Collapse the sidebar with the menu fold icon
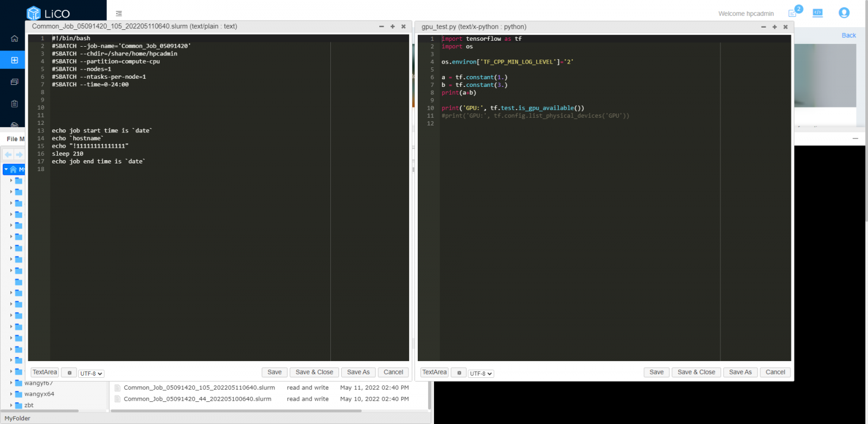Viewport: 868px width, 424px height. (x=119, y=14)
